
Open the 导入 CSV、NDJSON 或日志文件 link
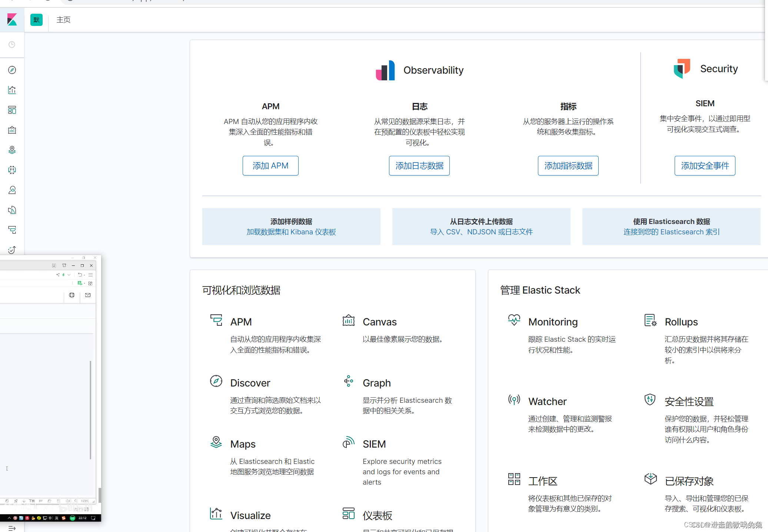click(481, 232)
